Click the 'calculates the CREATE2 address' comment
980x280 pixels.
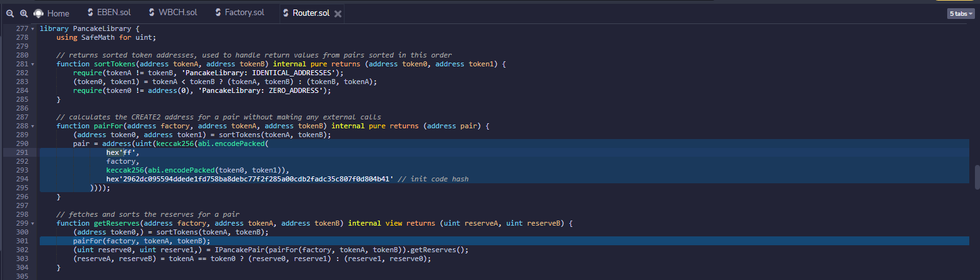[x=218, y=117]
